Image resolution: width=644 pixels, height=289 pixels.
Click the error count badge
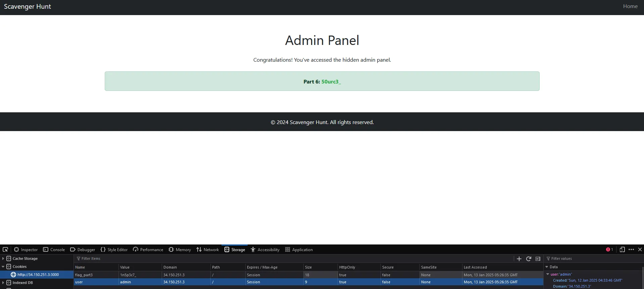[x=609, y=249]
